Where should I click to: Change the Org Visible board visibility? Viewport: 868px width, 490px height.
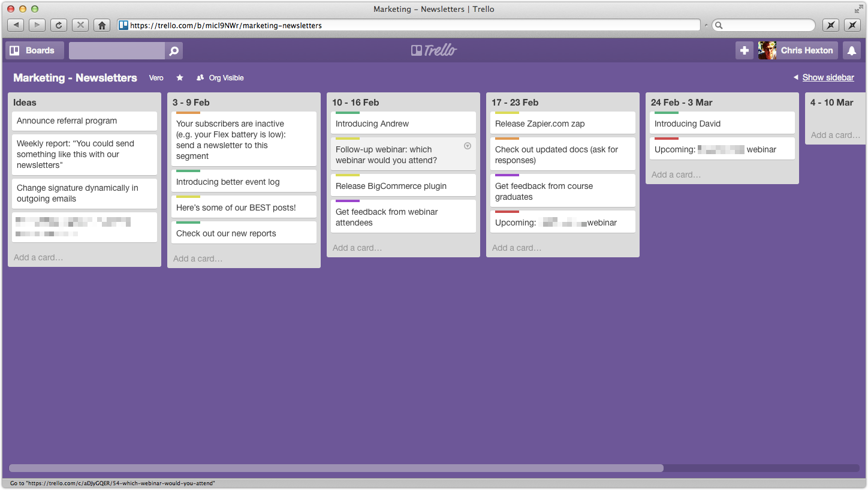pos(220,78)
